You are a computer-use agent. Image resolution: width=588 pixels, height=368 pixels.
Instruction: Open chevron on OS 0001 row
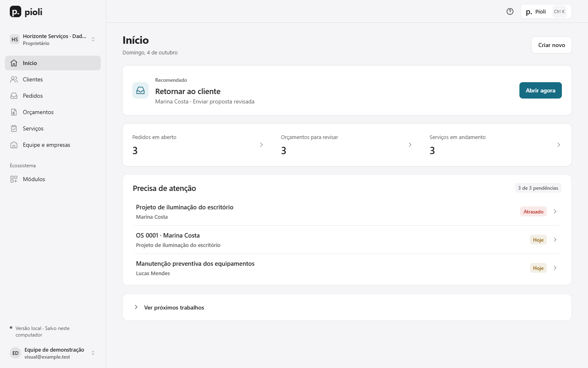(555, 240)
